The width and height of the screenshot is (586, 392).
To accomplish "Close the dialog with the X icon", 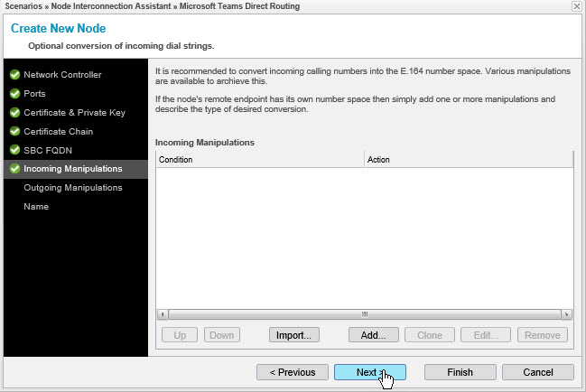I will tap(576, 6).
